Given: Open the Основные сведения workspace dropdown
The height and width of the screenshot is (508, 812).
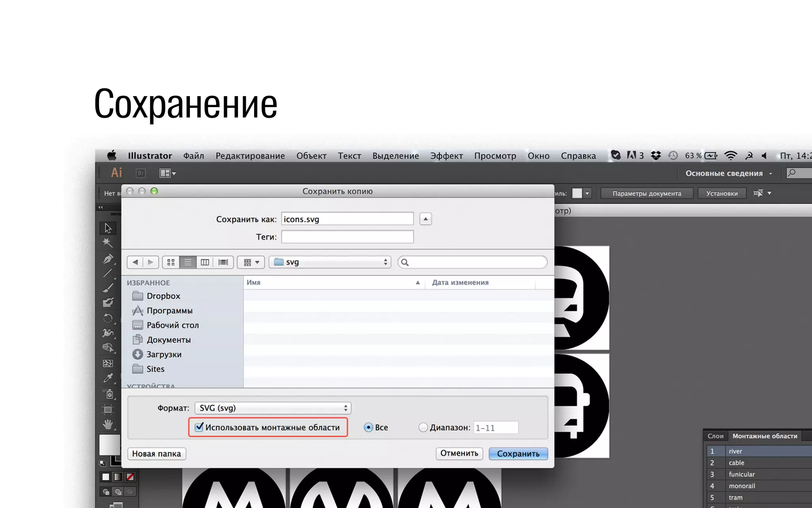Looking at the screenshot, I should tap(729, 173).
